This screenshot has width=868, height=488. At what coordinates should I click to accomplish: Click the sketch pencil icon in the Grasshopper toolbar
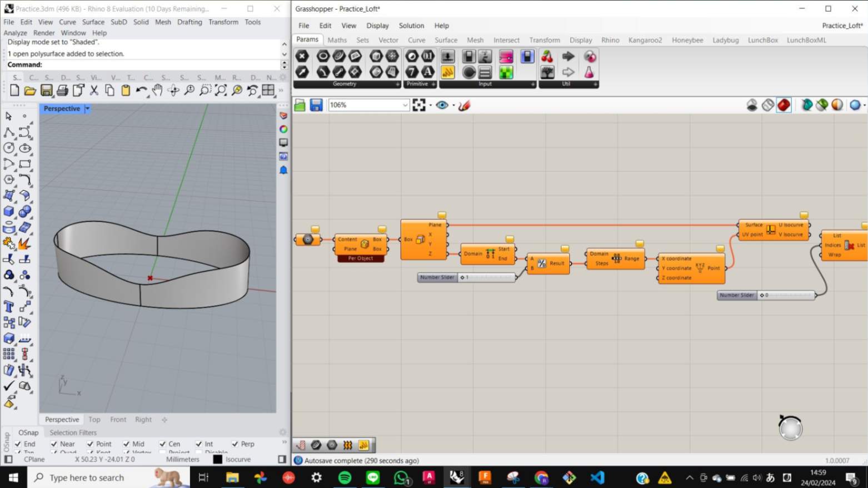coord(465,105)
